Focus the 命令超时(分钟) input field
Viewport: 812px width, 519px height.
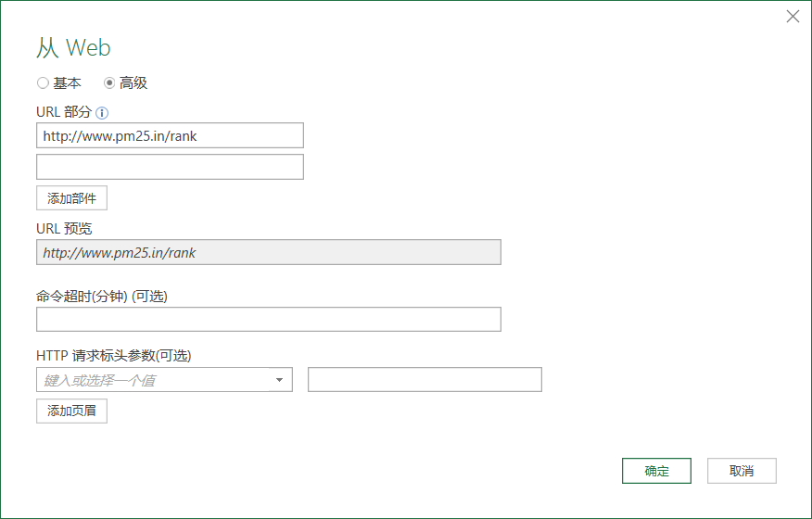pyautogui.click(x=269, y=319)
